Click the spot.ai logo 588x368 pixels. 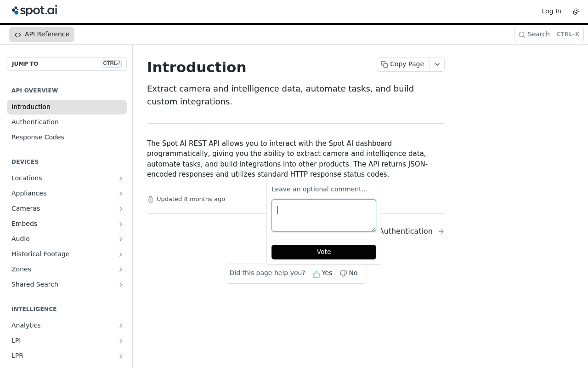34,11
